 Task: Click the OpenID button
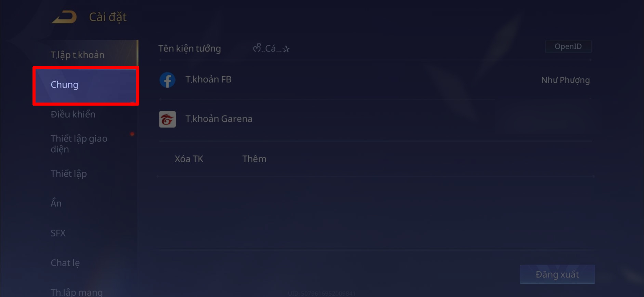pyautogui.click(x=568, y=46)
